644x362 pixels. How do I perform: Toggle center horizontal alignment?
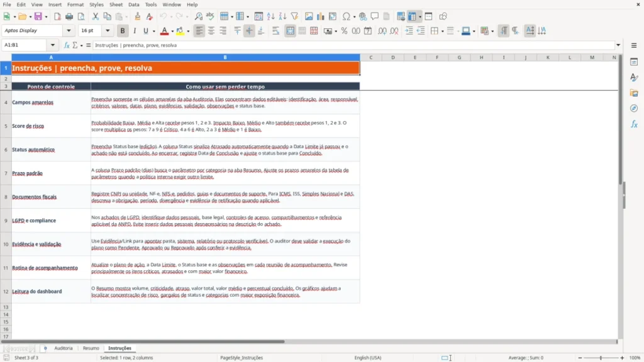point(211,31)
